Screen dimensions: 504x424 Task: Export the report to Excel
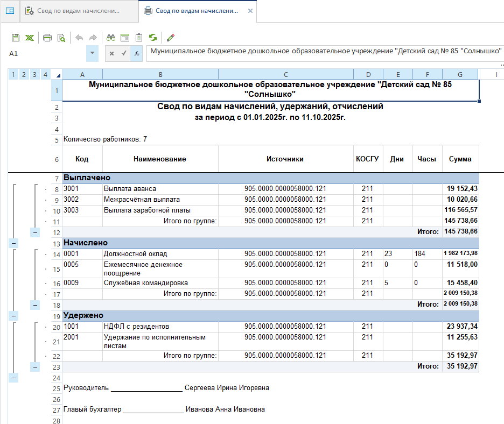click(30, 38)
